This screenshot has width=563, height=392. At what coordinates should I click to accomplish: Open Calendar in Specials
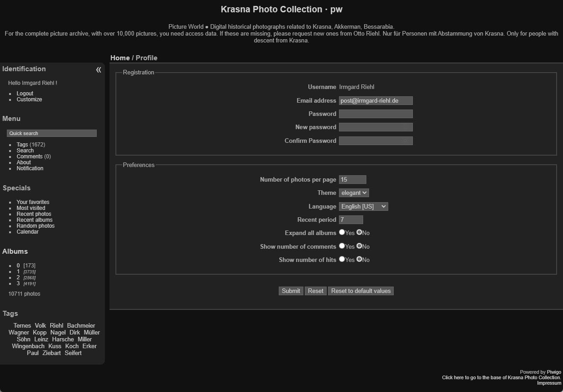[x=28, y=232]
